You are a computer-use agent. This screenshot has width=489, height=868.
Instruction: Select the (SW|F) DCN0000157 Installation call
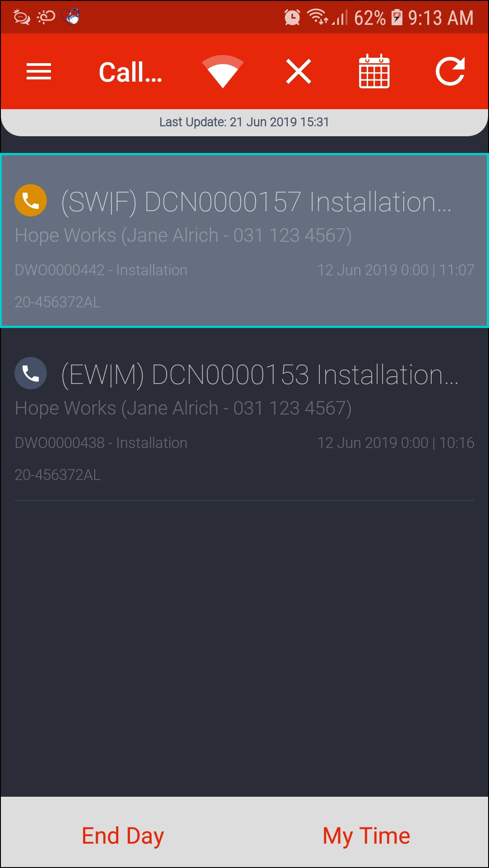(244, 240)
